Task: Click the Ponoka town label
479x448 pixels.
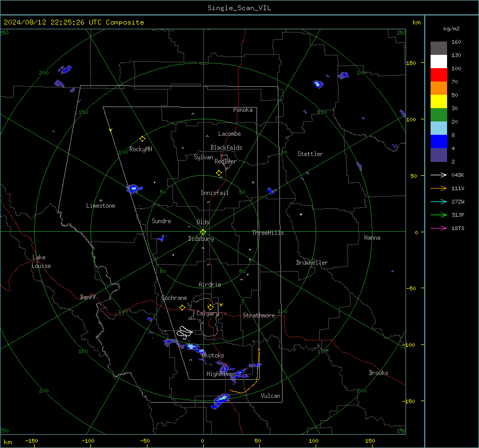Action: click(243, 110)
